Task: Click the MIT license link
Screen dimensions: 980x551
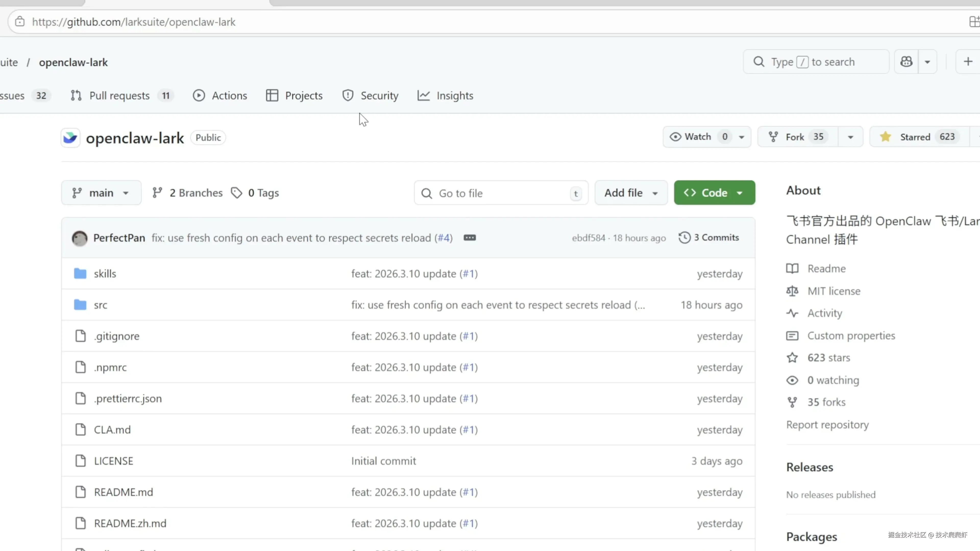Action: 834,291
